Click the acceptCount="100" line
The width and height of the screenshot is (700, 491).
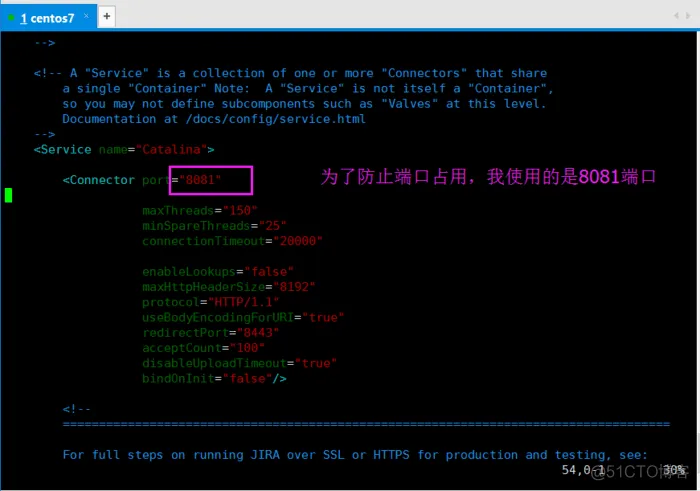pos(204,348)
